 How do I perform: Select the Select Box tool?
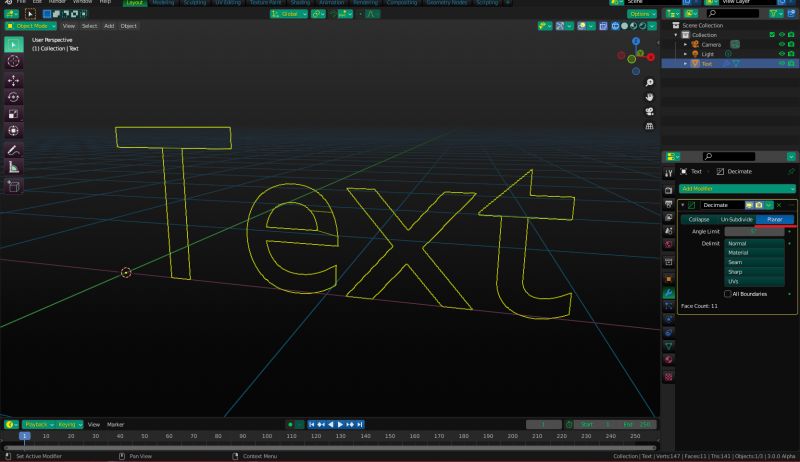[x=14, y=44]
